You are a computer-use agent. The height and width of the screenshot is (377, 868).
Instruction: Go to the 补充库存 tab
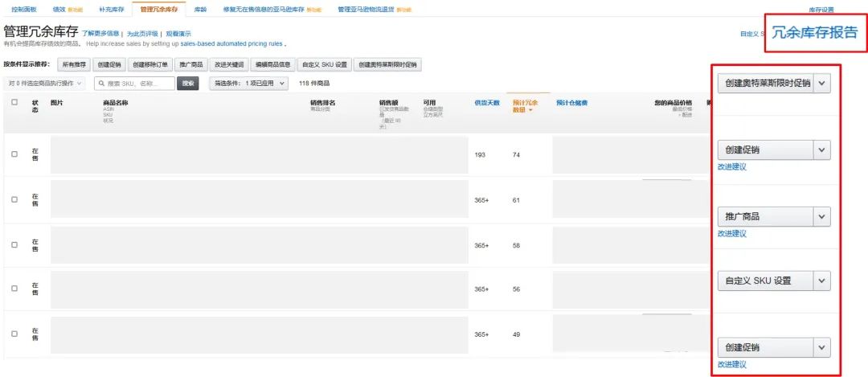click(111, 10)
